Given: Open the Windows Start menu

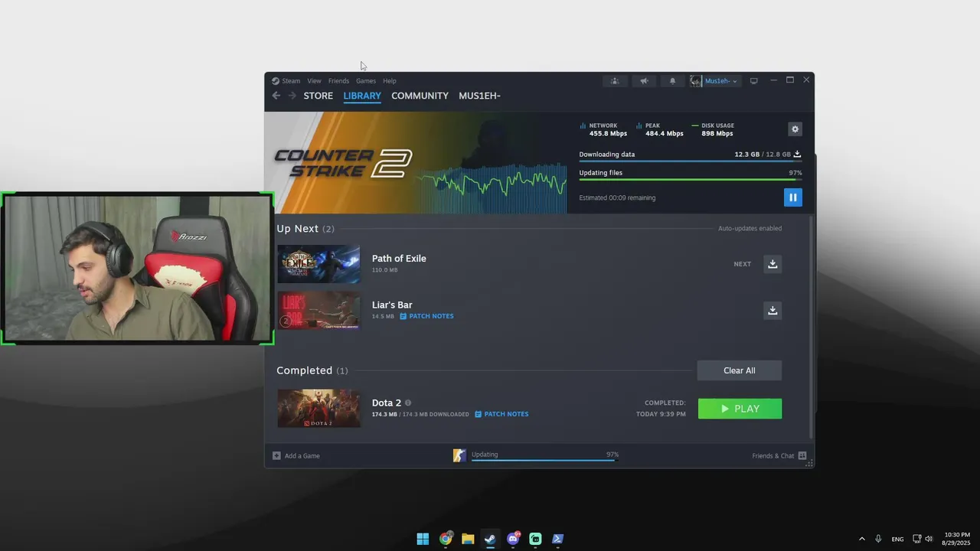Looking at the screenshot, I should (423, 539).
